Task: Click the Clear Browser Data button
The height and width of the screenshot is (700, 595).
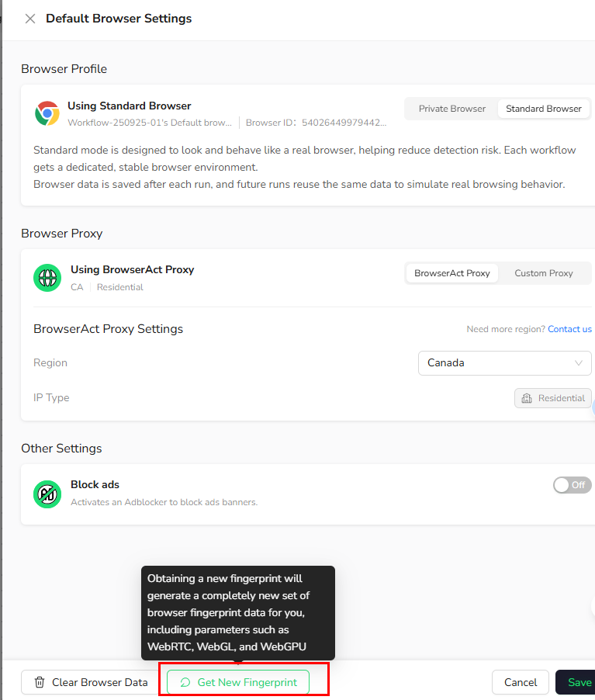Action: [x=91, y=683]
